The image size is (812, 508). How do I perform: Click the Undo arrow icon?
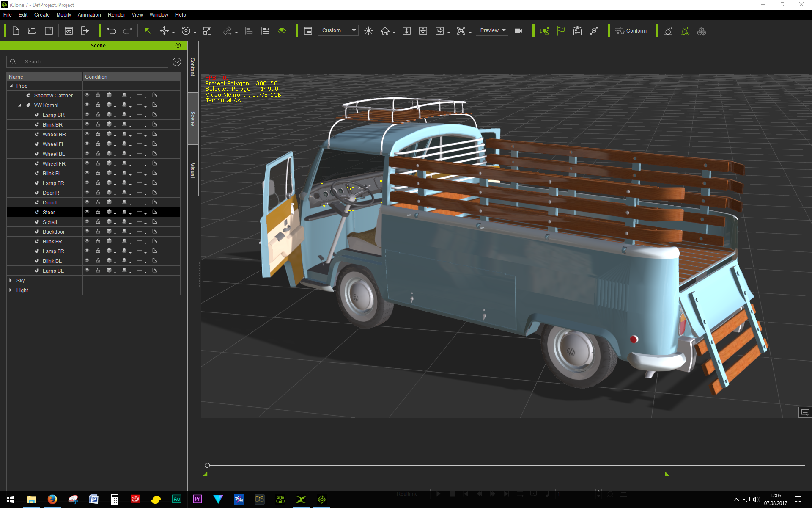coord(111,31)
